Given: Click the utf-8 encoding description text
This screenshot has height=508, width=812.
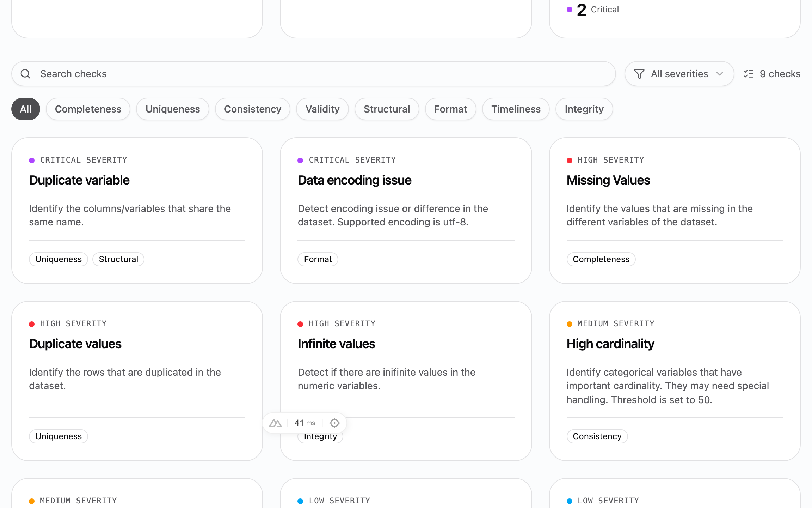Looking at the screenshot, I should point(393,215).
